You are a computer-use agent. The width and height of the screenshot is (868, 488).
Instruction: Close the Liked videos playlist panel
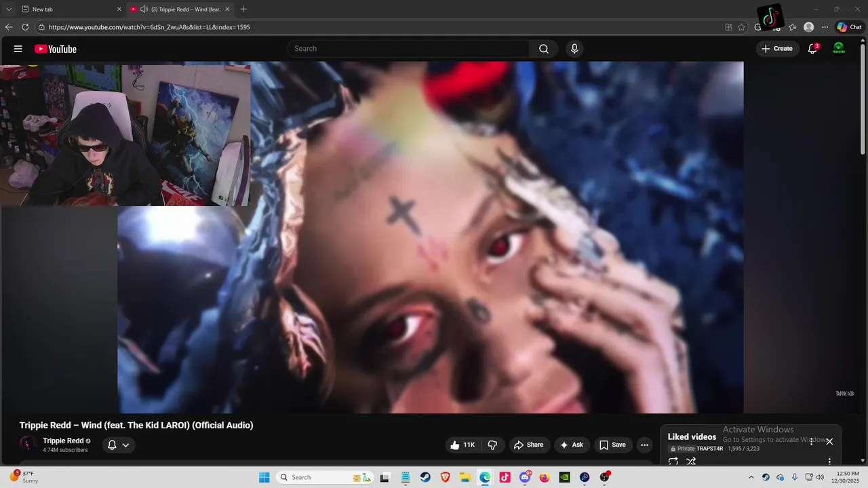(829, 441)
